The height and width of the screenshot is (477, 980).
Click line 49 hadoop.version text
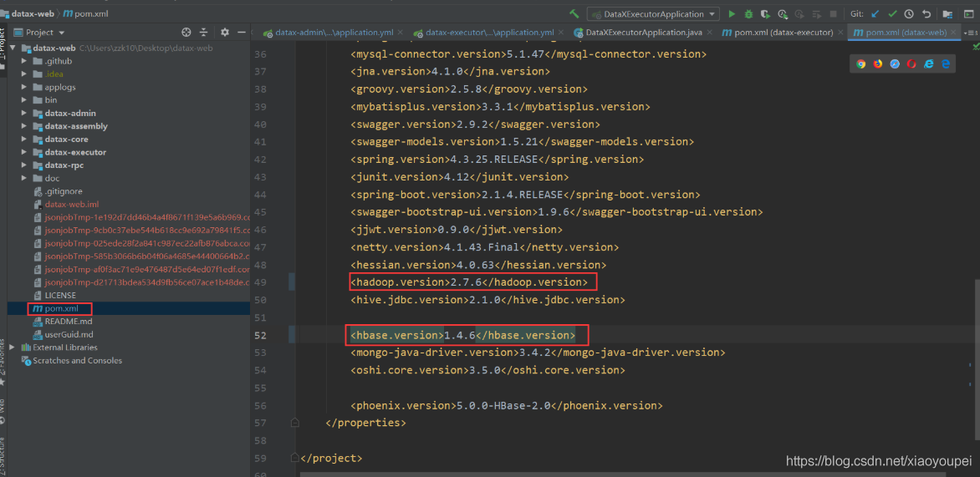point(469,282)
